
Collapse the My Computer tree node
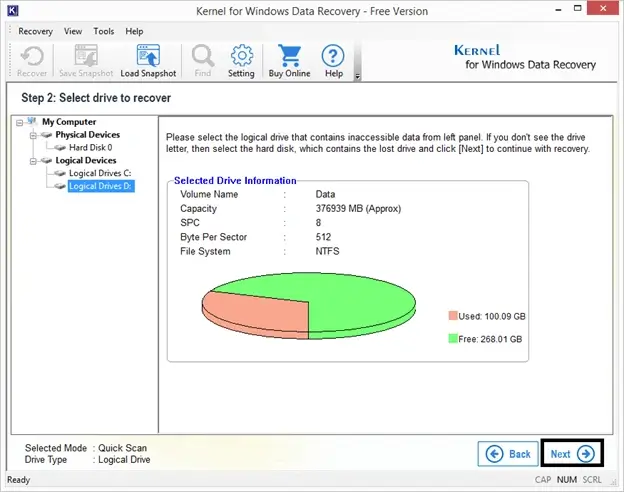(20, 123)
